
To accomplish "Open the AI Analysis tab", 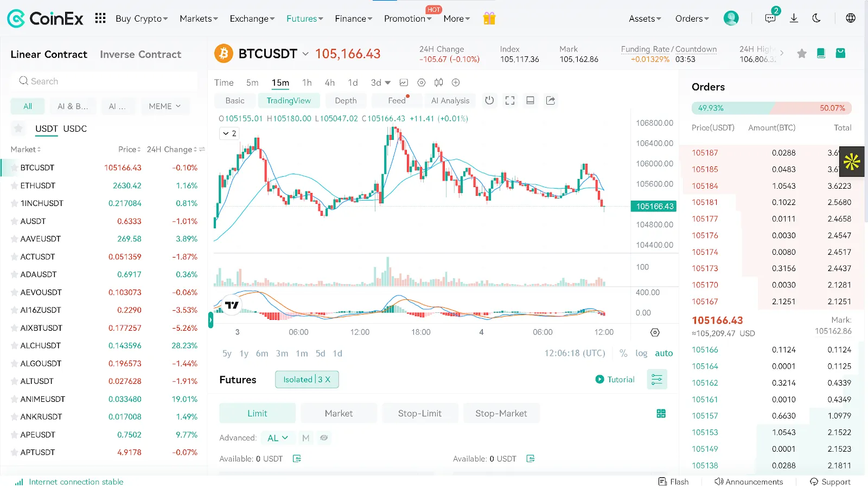I will tap(450, 100).
